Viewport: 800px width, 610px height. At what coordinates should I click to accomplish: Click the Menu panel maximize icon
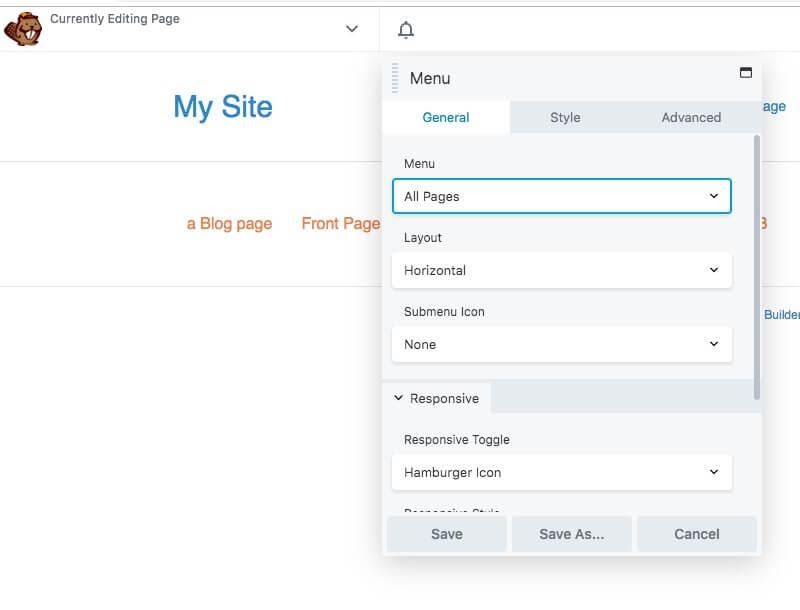[745, 73]
